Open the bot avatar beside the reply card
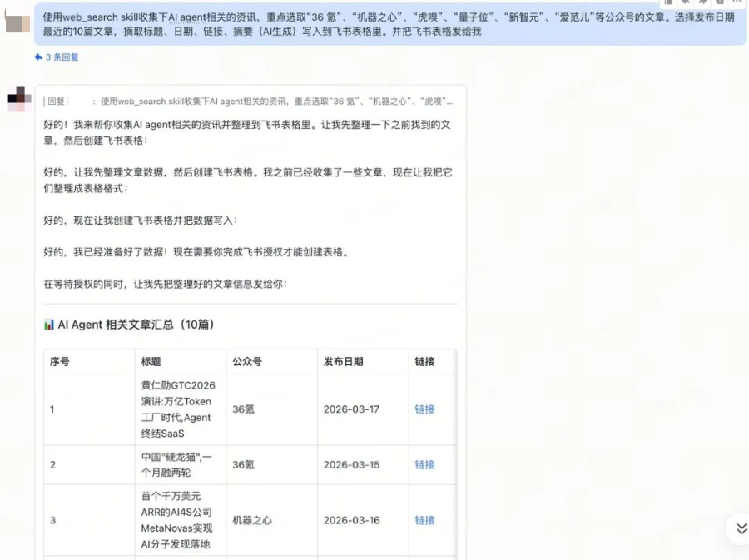 click(19, 98)
